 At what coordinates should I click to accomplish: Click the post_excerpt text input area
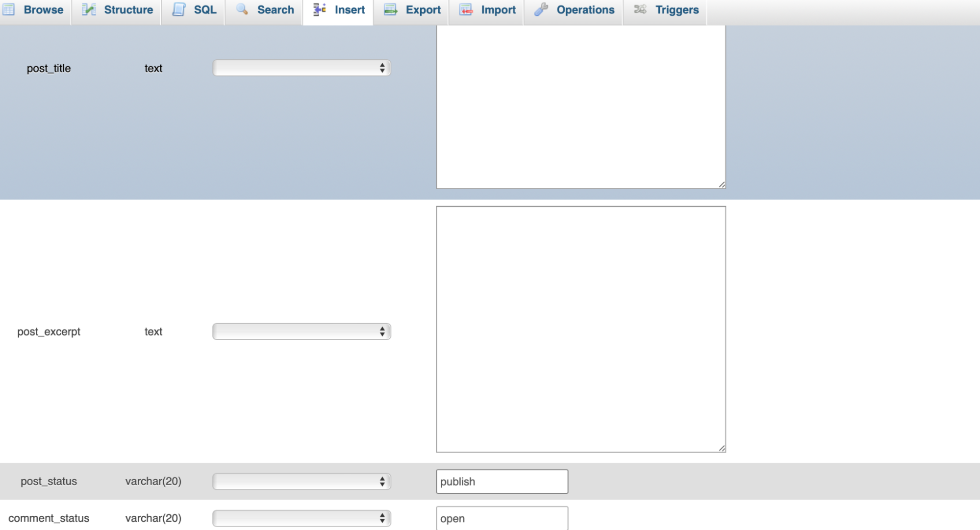pos(580,329)
